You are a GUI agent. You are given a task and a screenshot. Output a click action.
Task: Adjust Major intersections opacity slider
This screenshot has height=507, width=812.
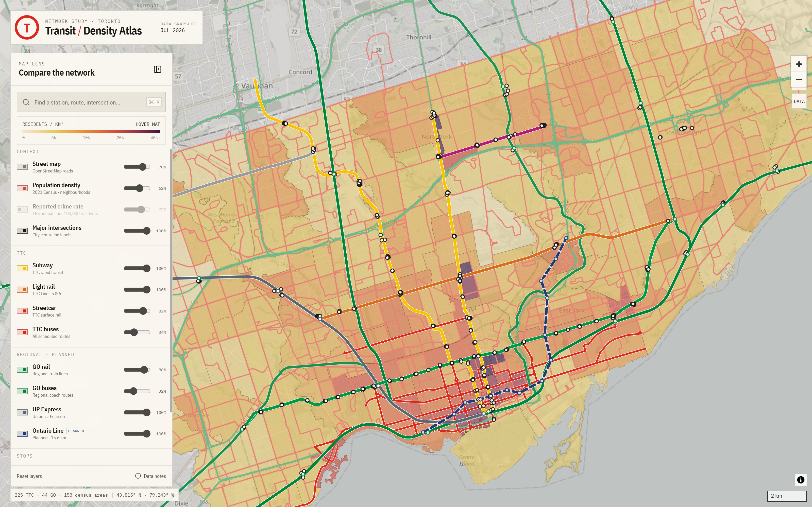click(x=137, y=231)
